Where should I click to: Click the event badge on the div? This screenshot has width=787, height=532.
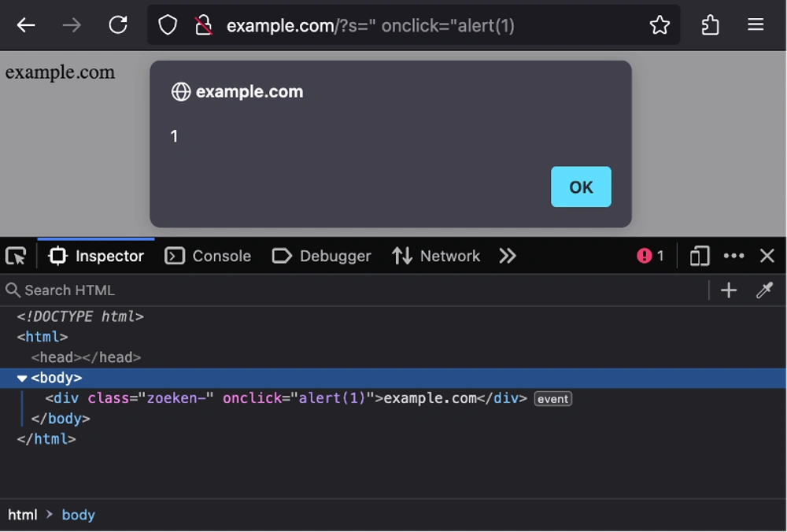pos(552,399)
